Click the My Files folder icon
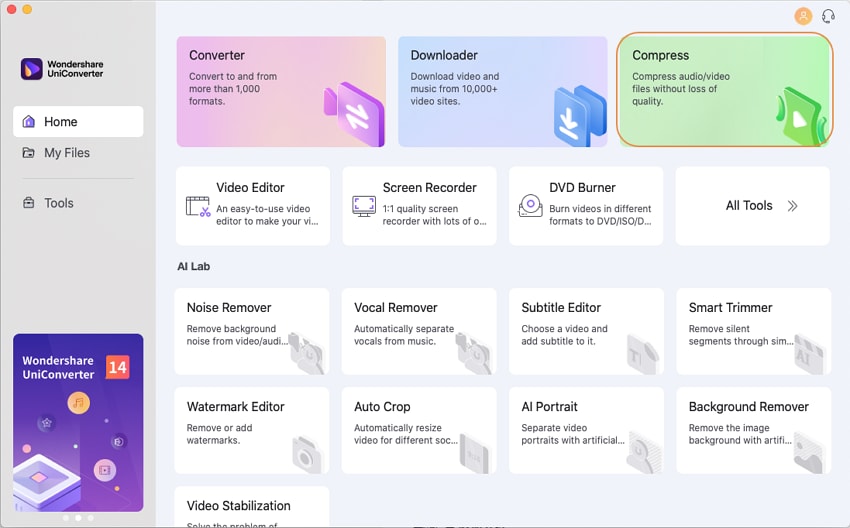 click(x=29, y=153)
